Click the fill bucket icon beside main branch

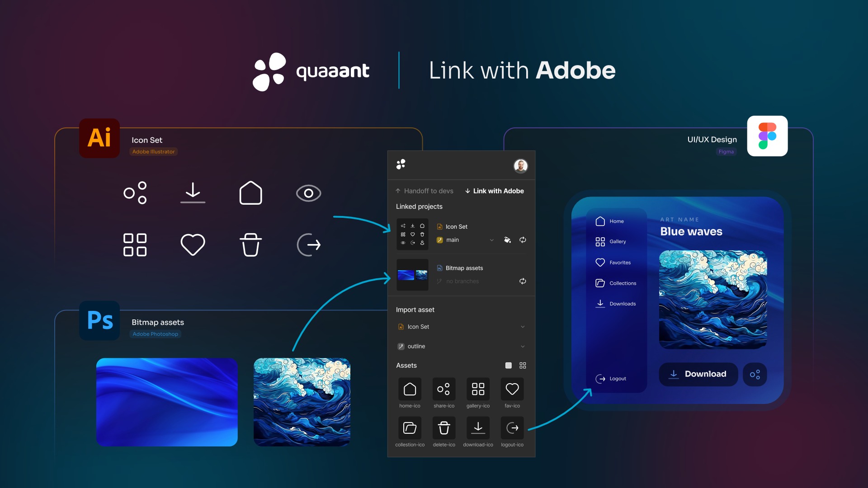(x=507, y=240)
